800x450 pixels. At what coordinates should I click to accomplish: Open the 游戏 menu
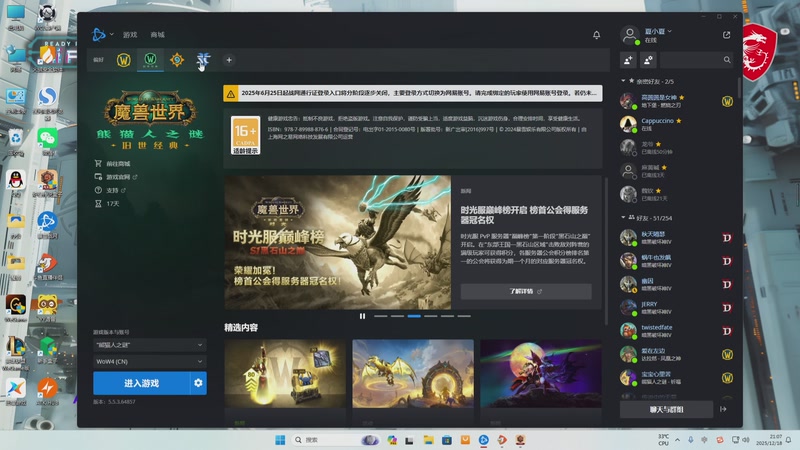pos(130,35)
